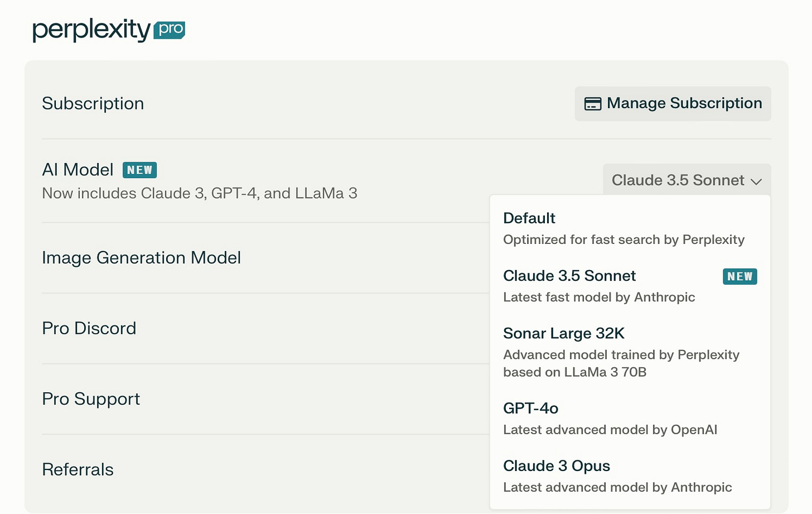Click the Pro Discord label
Image resolution: width=812 pixels, height=514 pixels.
(x=89, y=328)
